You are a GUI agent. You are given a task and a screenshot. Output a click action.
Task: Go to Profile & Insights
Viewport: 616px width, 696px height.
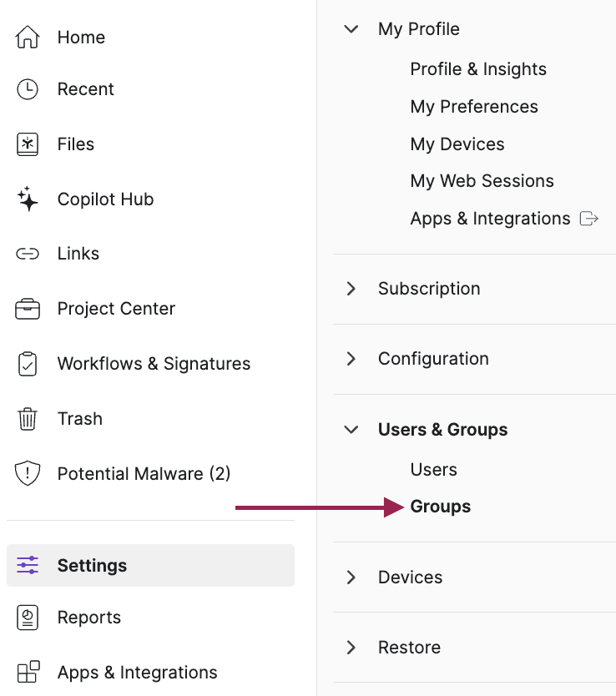(x=477, y=69)
